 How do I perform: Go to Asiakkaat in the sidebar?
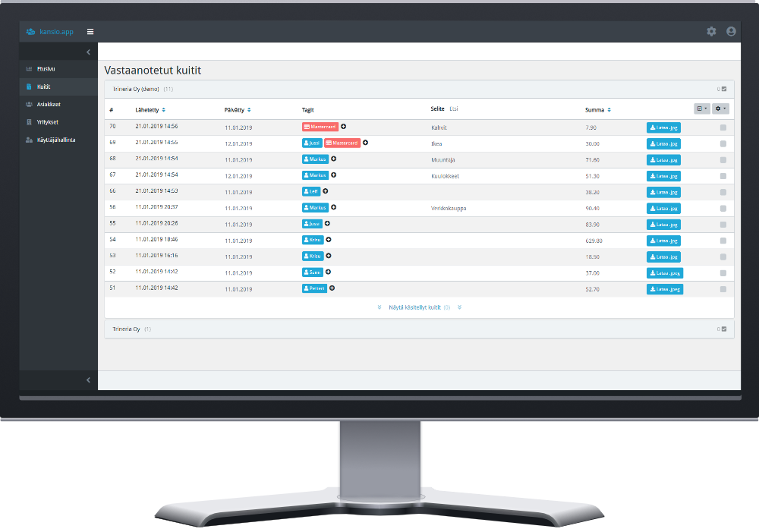click(x=49, y=104)
